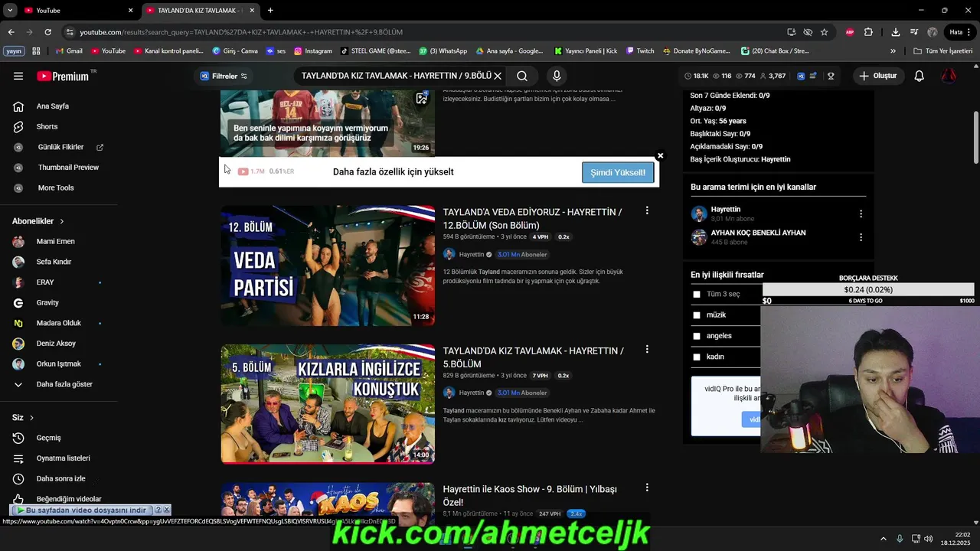Viewport: 980px width, 551px height.
Task: Open Hayrettin channel under 12.Bölüm video
Action: point(471,254)
